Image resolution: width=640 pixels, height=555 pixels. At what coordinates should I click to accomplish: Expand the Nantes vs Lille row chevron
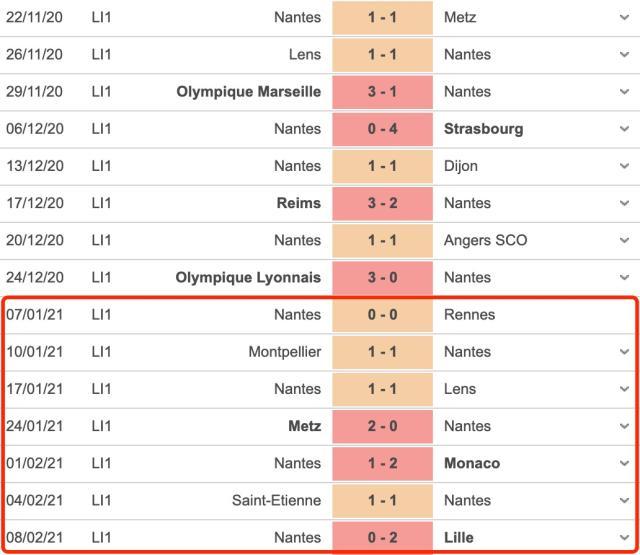click(x=624, y=537)
